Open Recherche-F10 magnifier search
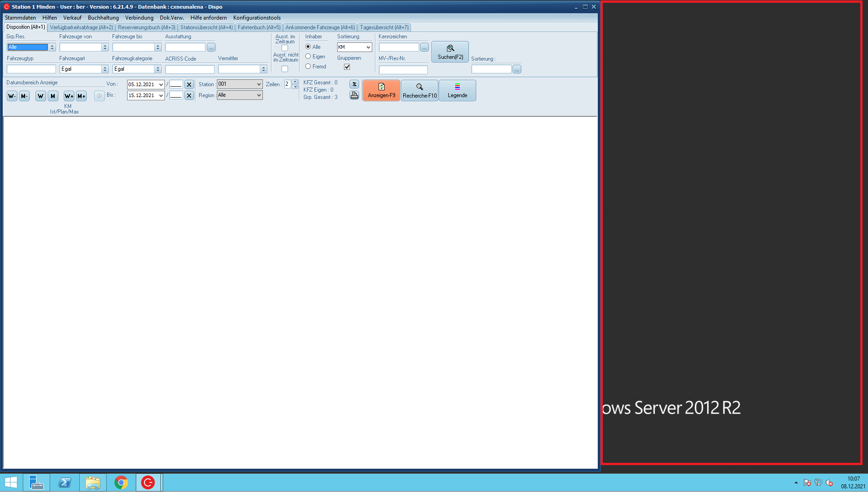The height and width of the screenshot is (492, 868). [x=419, y=90]
